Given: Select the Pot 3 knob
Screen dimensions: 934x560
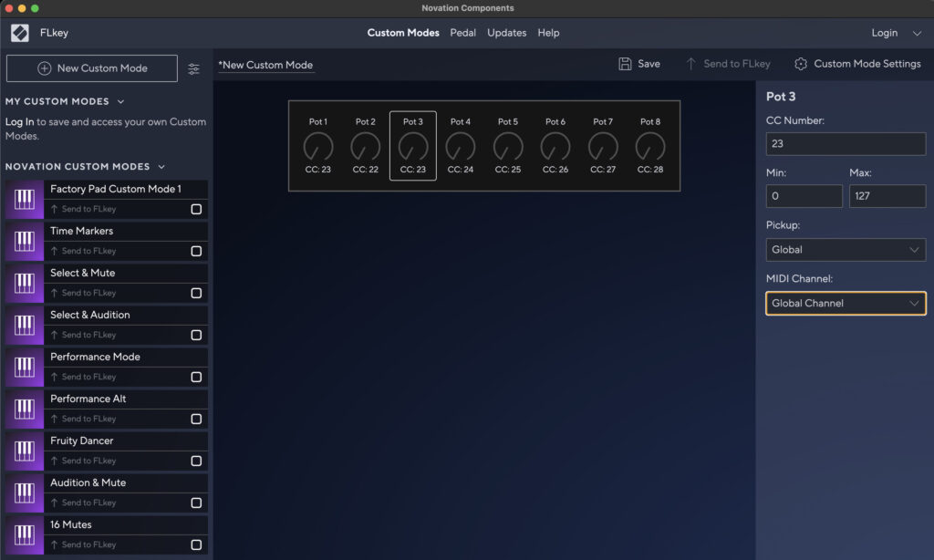Looking at the screenshot, I should [x=413, y=146].
